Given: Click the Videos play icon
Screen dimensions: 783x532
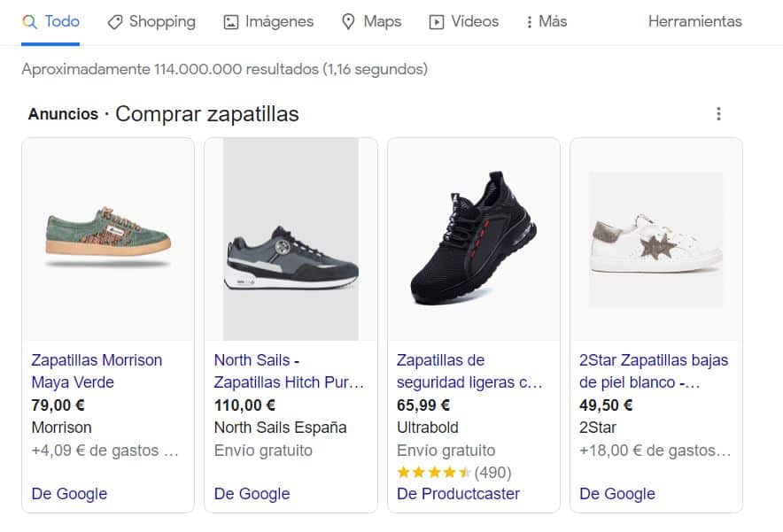Looking at the screenshot, I should [437, 22].
